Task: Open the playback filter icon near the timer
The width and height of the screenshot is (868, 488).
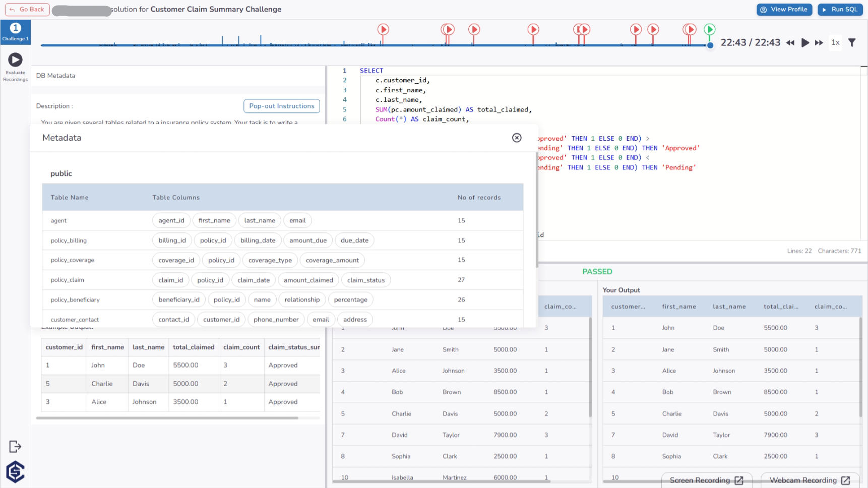Action: tap(852, 43)
